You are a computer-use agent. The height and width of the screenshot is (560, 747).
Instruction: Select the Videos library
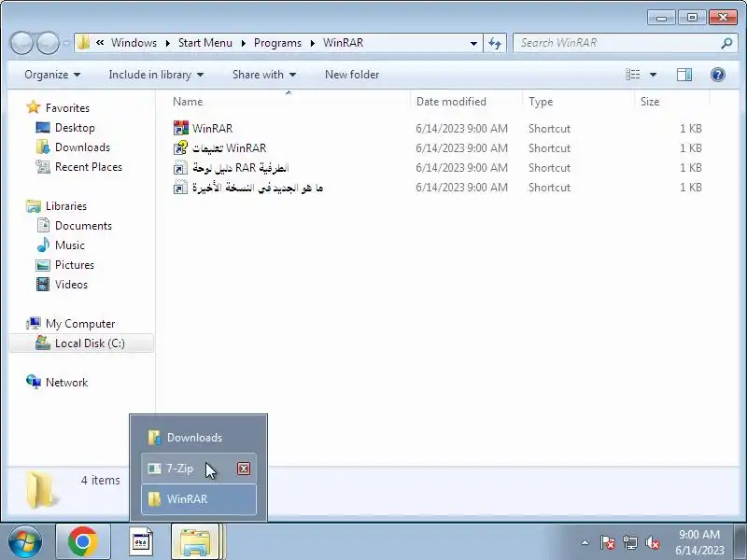point(72,284)
